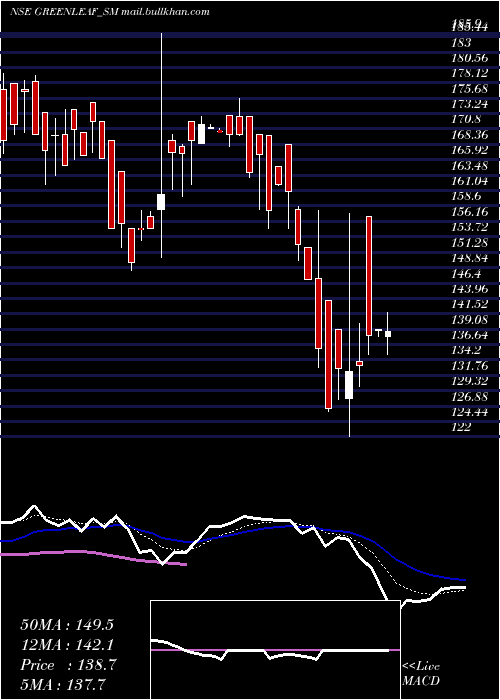Image resolution: width=500 pixels, height=700 pixels.
Task: Click the 141.52 price axis label
Action: [469, 304]
